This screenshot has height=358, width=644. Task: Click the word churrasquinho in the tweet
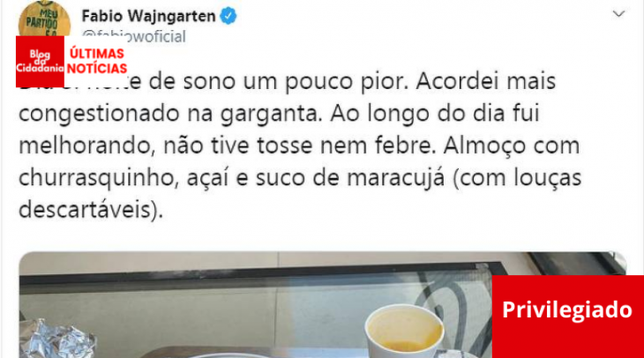pos(99,179)
